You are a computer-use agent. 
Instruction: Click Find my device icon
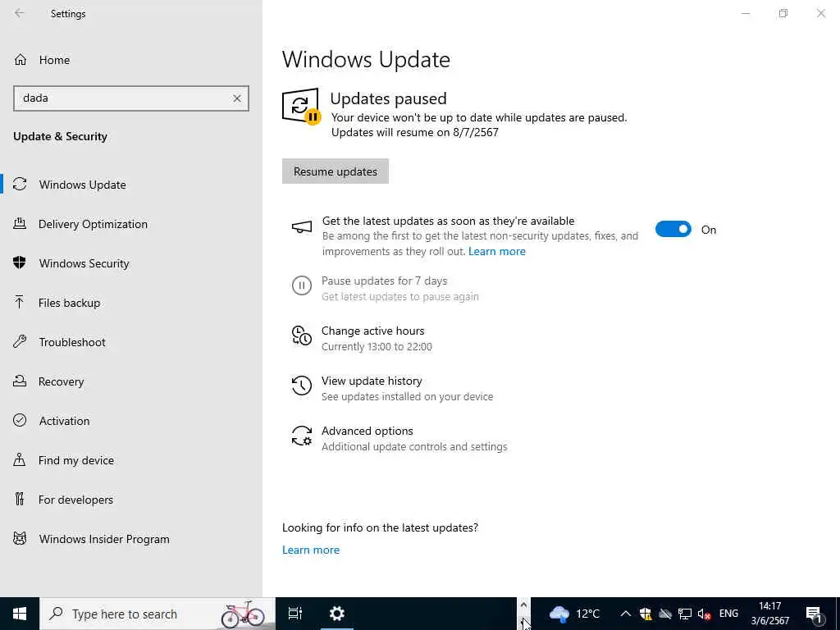coord(20,459)
